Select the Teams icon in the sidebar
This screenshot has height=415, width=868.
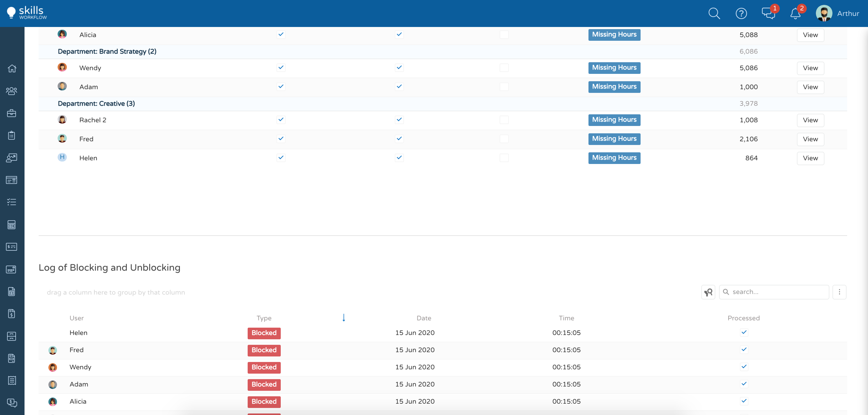pos(12,91)
